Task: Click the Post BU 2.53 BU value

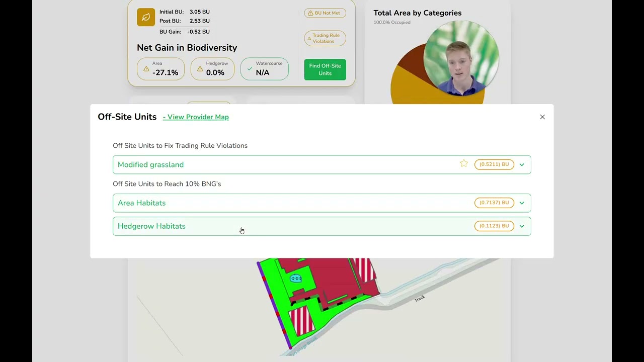Action: [x=199, y=21]
